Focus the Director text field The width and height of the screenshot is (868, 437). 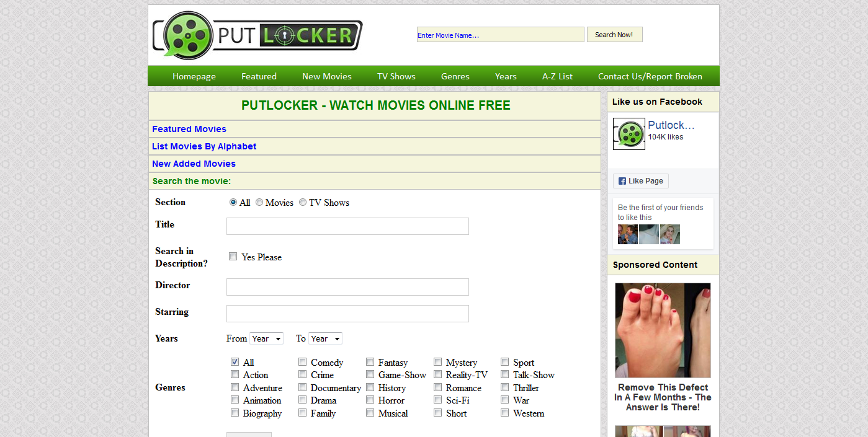pyautogui.click(x=347, y=287)
